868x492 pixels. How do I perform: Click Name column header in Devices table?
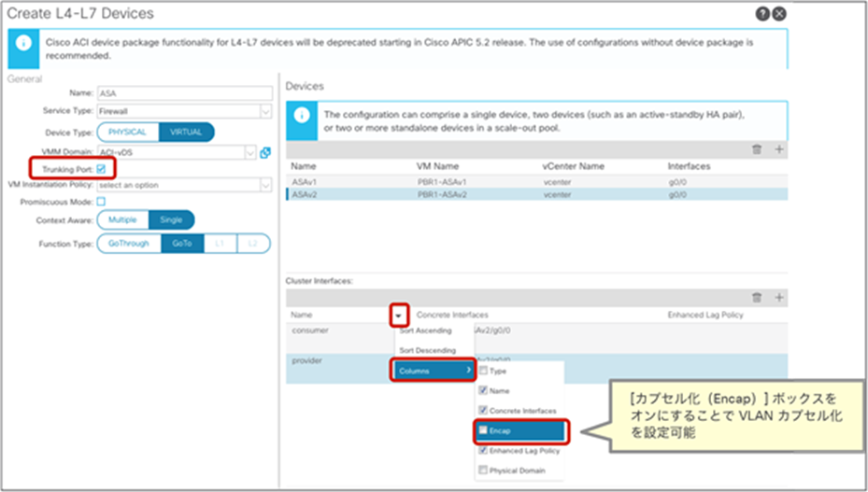point(304,166)
